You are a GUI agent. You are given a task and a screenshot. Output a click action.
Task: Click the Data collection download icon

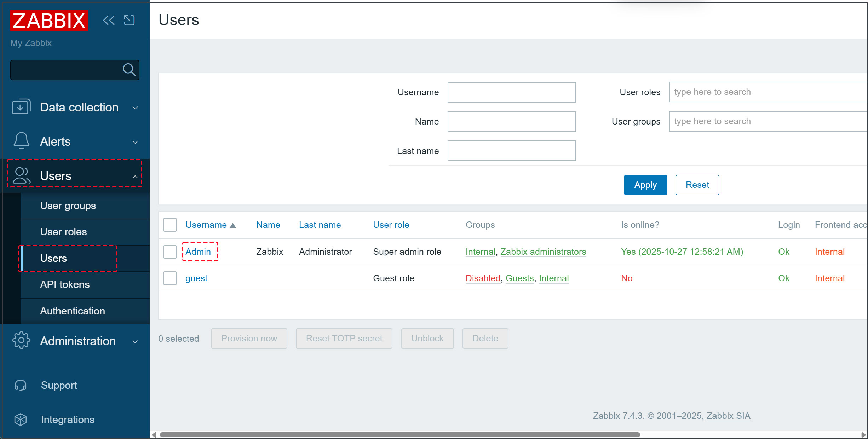(x=21, y=107)
